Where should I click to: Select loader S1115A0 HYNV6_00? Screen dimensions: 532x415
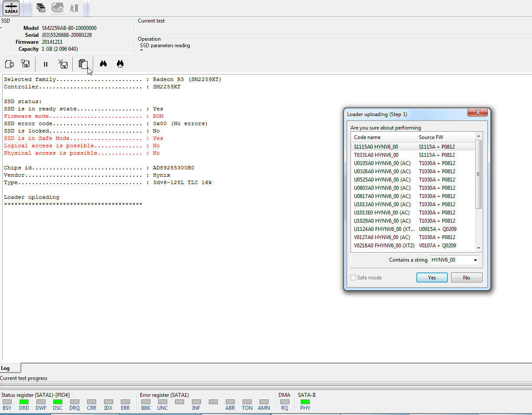pyautogui.click(x=413, y=147)
